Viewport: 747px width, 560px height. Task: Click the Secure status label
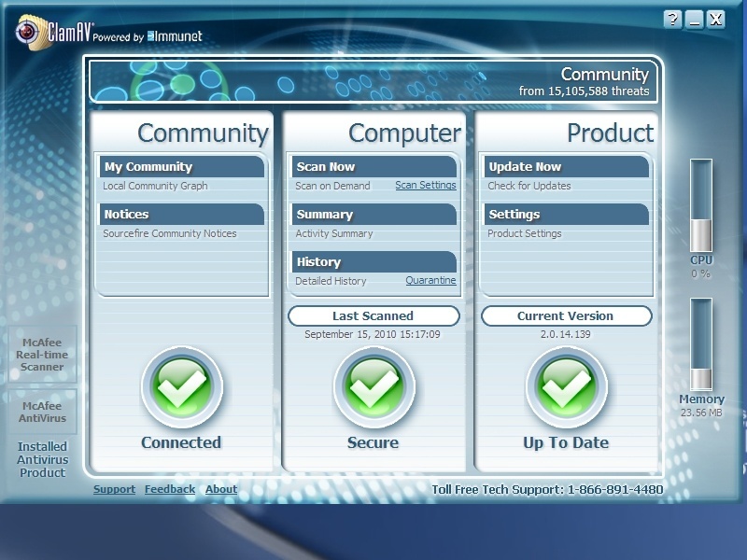point(373,442)
